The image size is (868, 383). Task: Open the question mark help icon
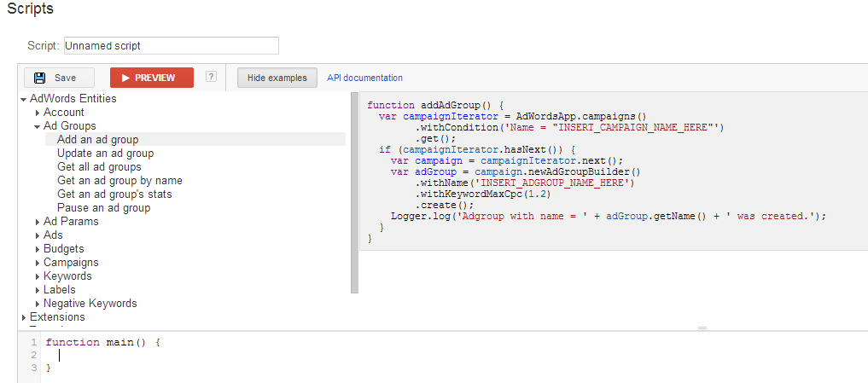click(211, 77)
